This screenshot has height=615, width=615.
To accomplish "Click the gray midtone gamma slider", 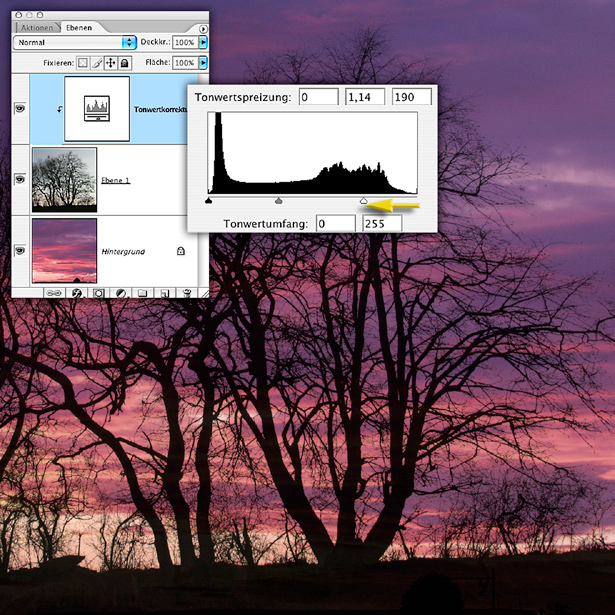I will [278, 201].
